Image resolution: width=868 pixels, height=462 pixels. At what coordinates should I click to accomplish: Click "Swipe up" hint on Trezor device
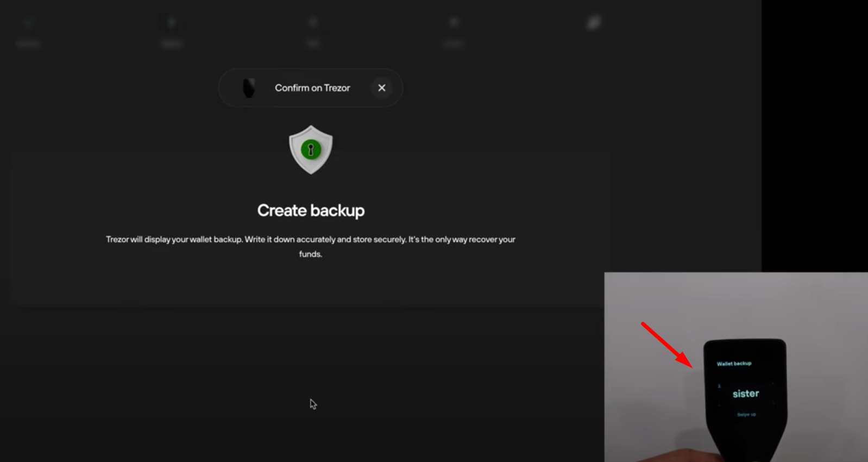[x=746, y=415]
